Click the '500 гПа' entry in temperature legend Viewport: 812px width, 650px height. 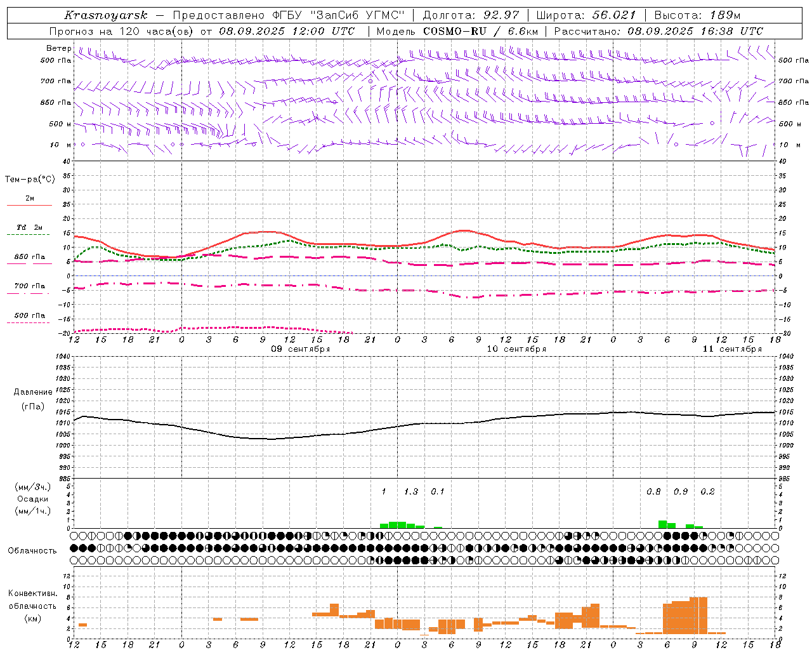pos(30,315)
